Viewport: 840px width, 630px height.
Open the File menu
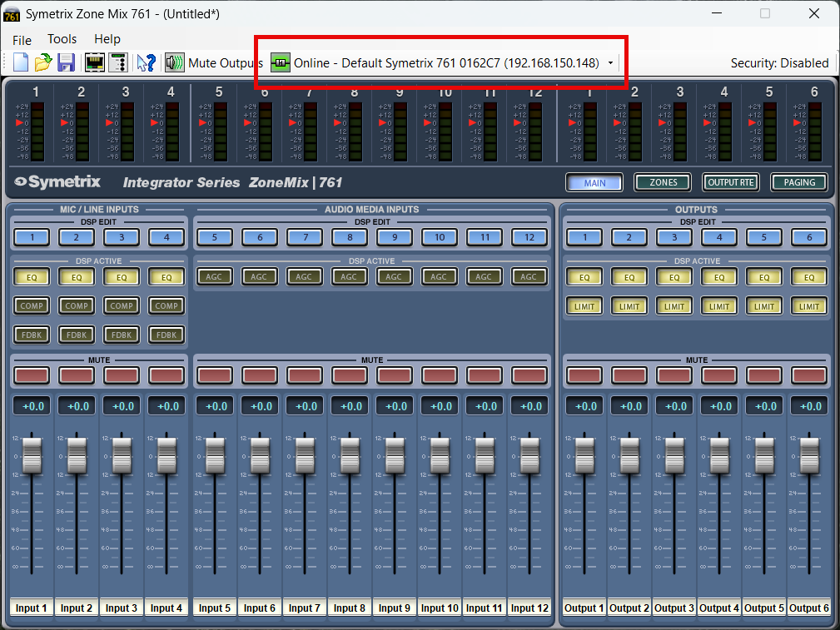(22, 40)
